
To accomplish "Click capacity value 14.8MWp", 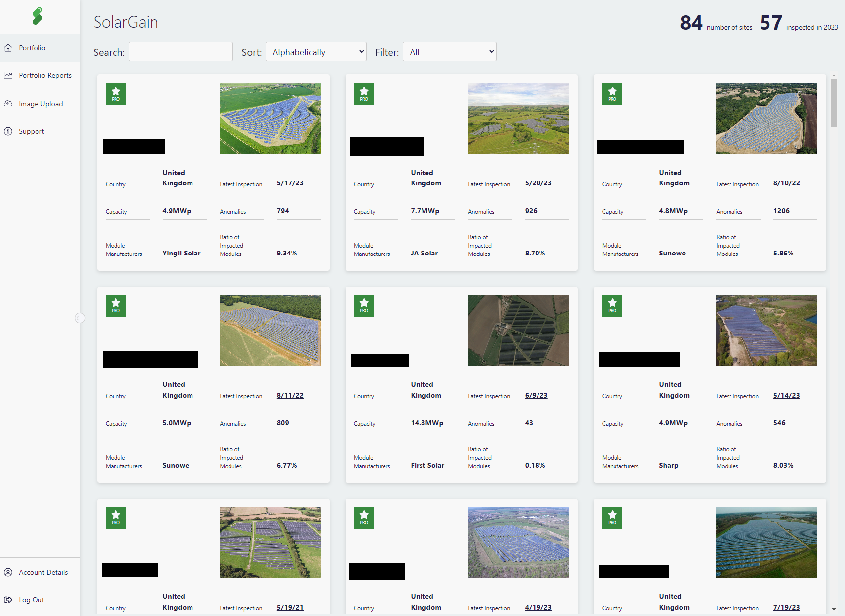I will coord(427,423).
